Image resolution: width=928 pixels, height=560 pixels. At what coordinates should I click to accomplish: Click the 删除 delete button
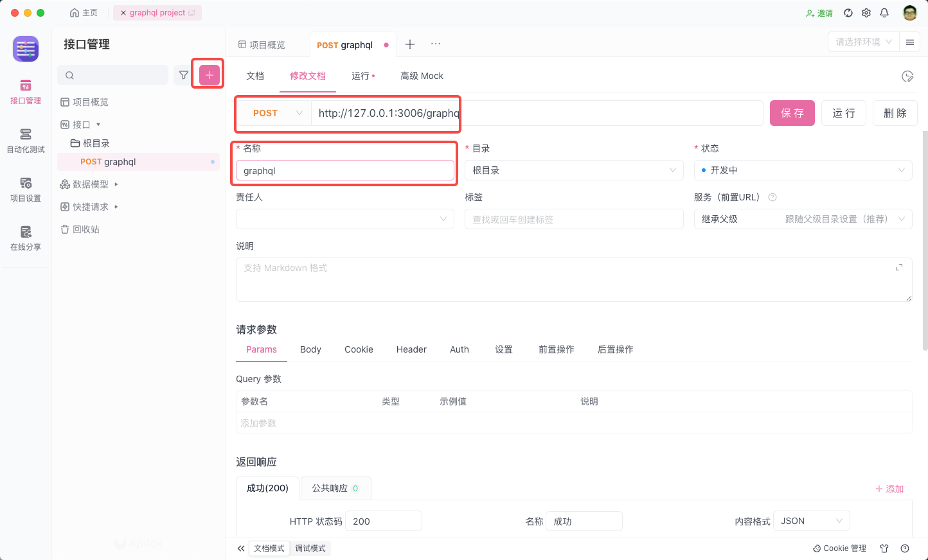[x=895, y=113]
